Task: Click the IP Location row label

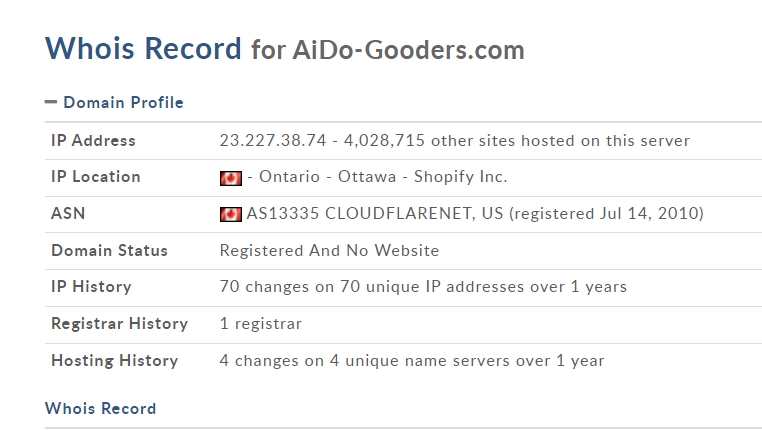Action: point(96,177)
